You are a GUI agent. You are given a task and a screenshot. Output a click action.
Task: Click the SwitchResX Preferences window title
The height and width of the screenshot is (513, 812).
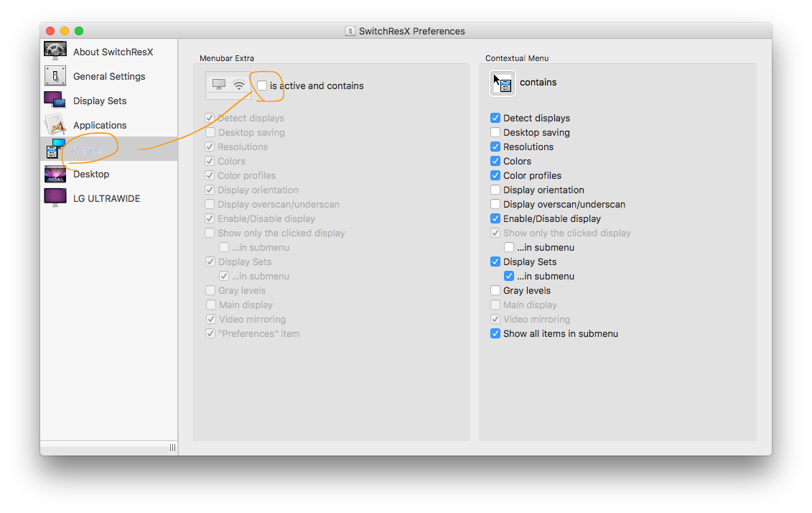tap(411, 31)
